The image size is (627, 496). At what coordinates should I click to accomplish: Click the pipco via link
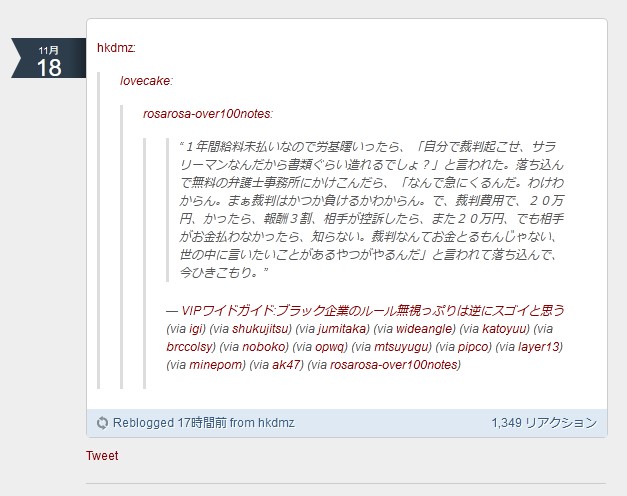474,346
